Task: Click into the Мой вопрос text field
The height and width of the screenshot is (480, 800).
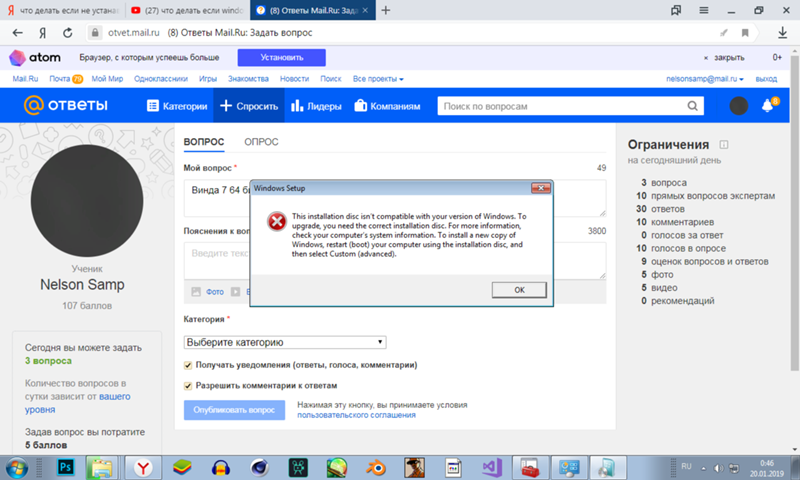Action: tap(395, 198)
